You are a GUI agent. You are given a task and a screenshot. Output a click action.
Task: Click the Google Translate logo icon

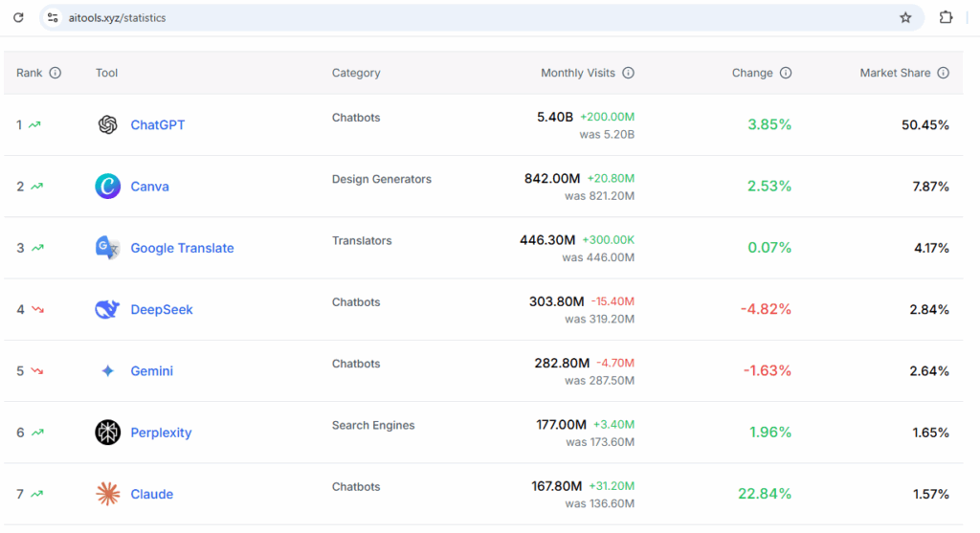107,248
